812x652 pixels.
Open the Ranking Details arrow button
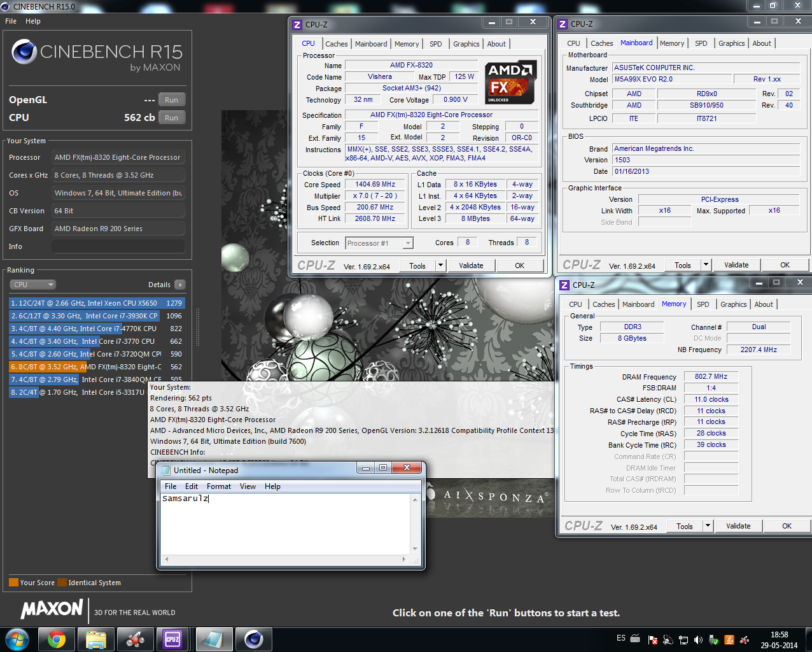180,285
